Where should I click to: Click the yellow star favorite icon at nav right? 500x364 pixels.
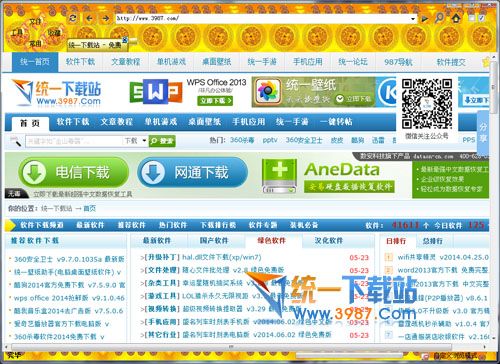point(486,62)
